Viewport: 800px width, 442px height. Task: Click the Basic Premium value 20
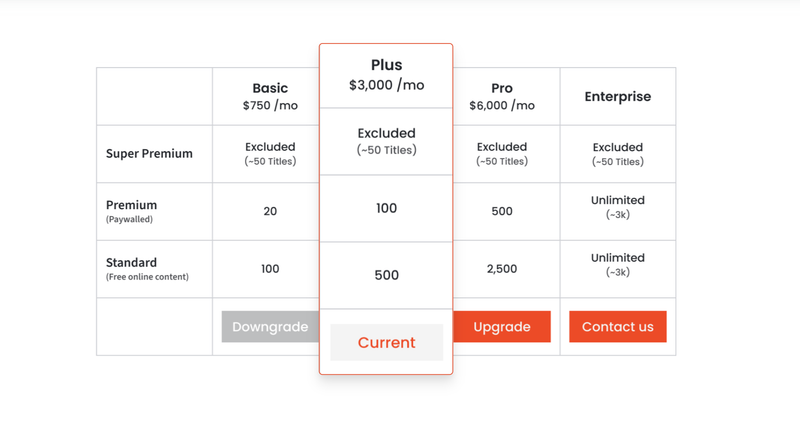pos(270,211)
